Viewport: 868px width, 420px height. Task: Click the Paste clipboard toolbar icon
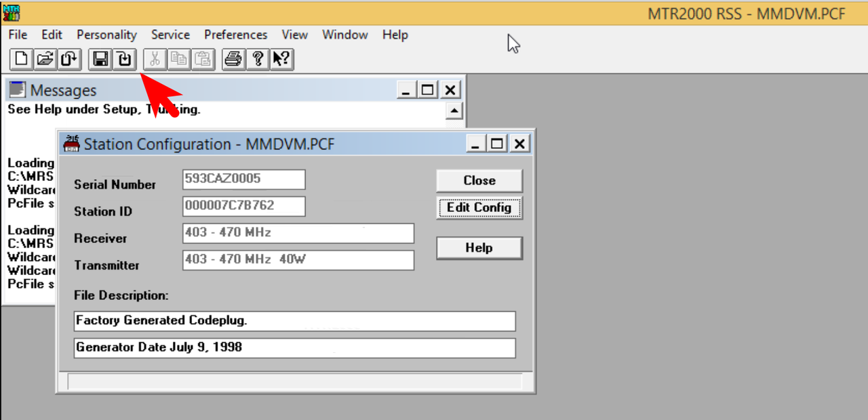click(201, 59)
